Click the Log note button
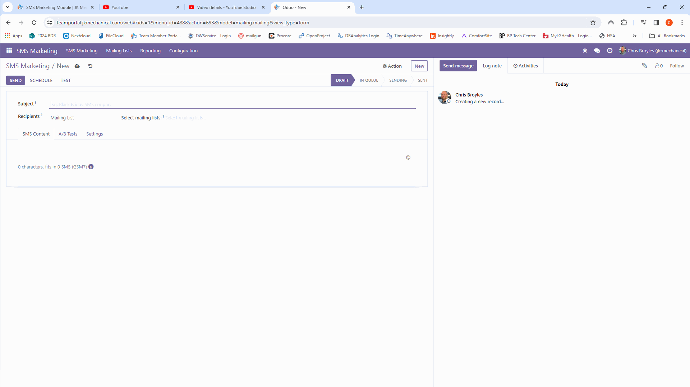The width and height of the screenshot is (690, 387). pyautogui.click(x=492, y=66)
